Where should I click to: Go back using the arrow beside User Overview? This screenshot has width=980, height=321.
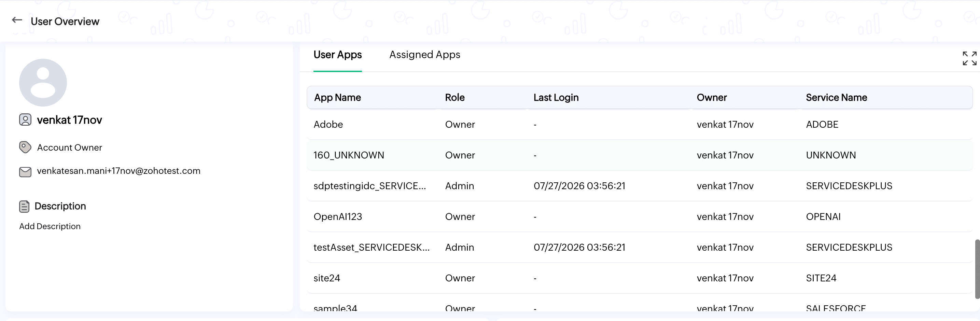[17, 20]
